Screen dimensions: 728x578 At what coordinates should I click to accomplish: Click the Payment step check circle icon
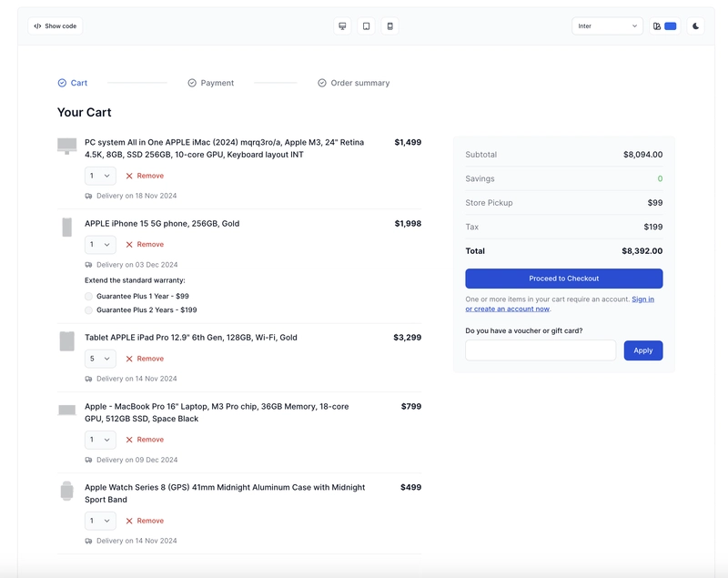tap(192, 83)
